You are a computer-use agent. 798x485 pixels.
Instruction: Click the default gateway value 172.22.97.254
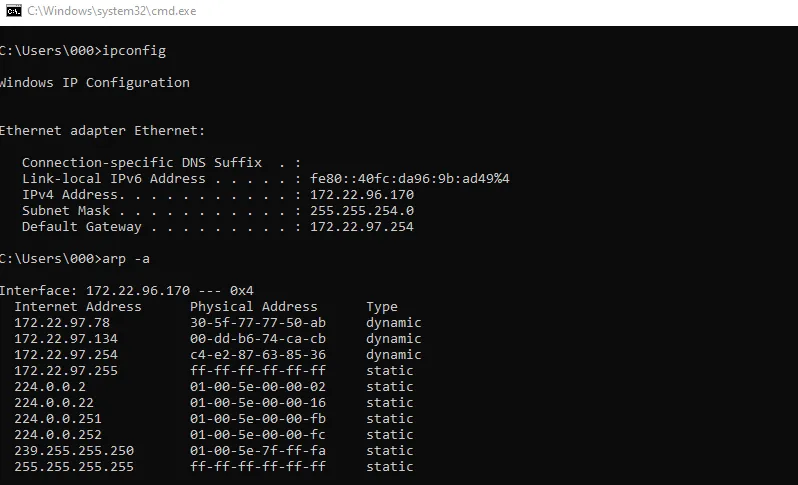(x=362, y=226)
